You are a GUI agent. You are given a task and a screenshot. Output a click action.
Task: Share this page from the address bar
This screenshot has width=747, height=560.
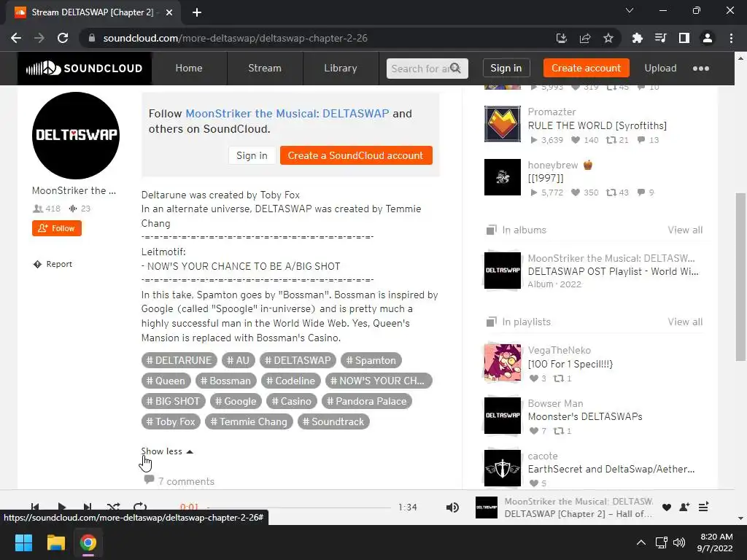(585, 38)
